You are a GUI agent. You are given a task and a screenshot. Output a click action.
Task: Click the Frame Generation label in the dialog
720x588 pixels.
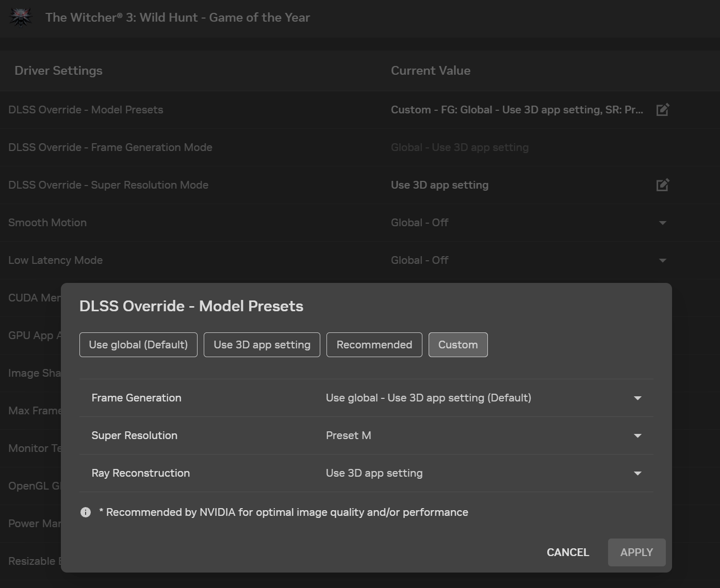[137, 398]
